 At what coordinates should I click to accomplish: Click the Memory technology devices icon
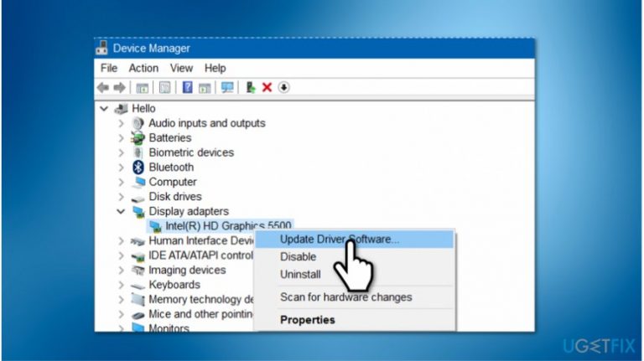coord(138,300)
